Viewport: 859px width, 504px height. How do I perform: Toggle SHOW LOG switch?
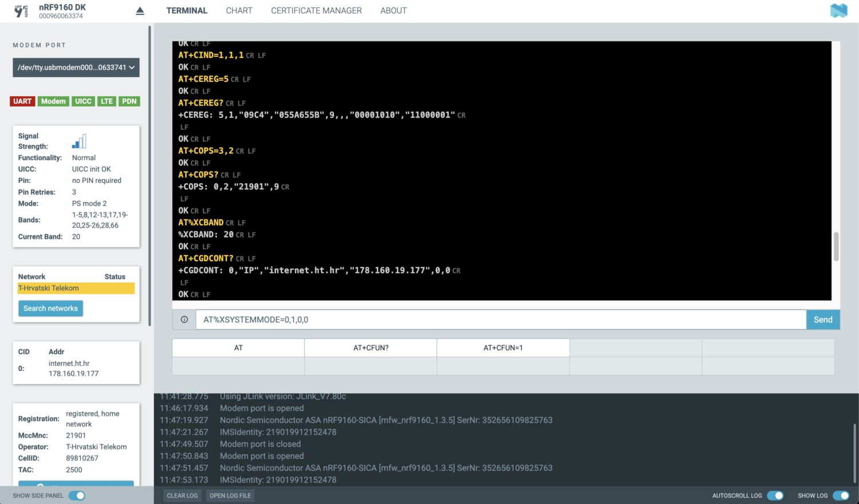click(x=841, y=495)
